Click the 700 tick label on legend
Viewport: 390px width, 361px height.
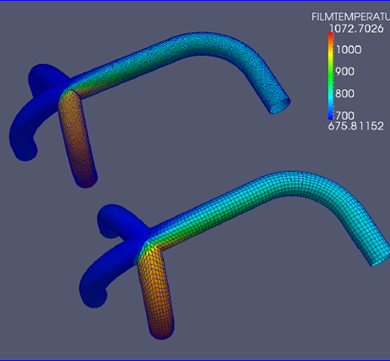tap(345, 115)
